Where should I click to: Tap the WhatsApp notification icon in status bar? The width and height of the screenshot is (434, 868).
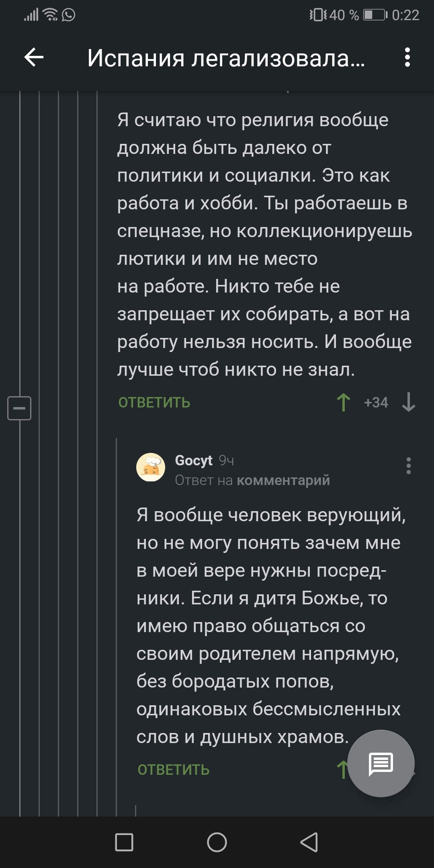click(x=69, y=15)
